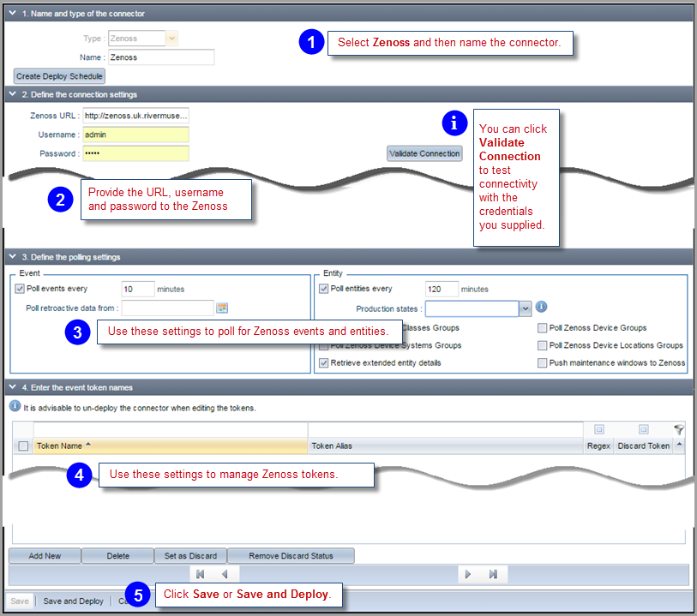Enable Poll Zenoss Device Groups

tap(542, 328)
